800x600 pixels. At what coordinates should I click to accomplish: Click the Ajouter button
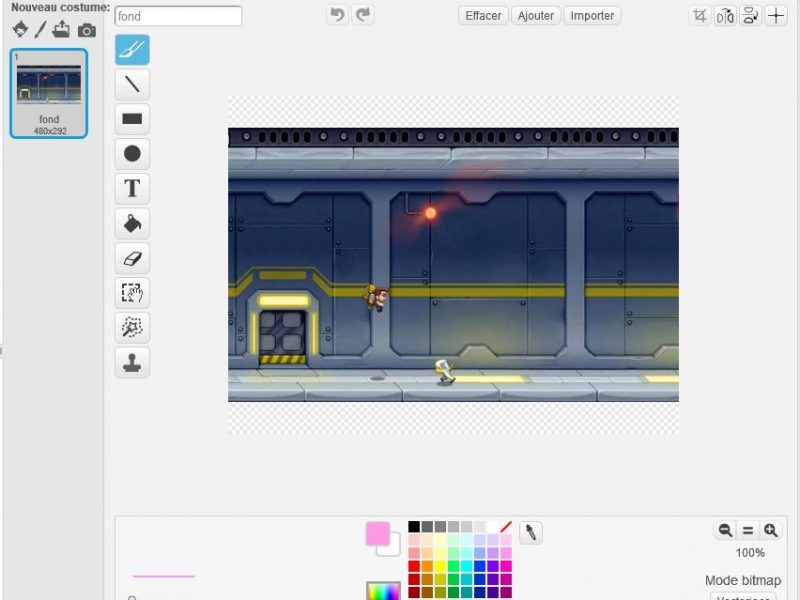pyautogui.click(x=536, y=16)
